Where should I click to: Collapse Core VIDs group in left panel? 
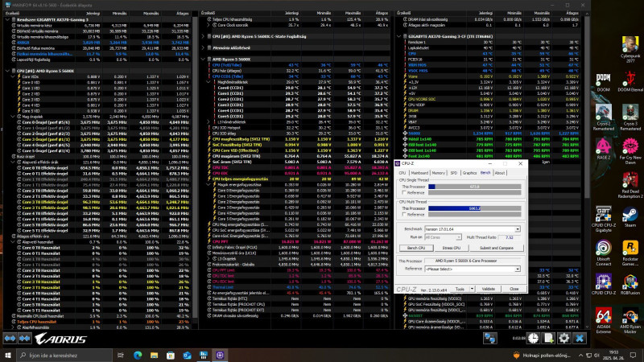[x=13, y=76]
